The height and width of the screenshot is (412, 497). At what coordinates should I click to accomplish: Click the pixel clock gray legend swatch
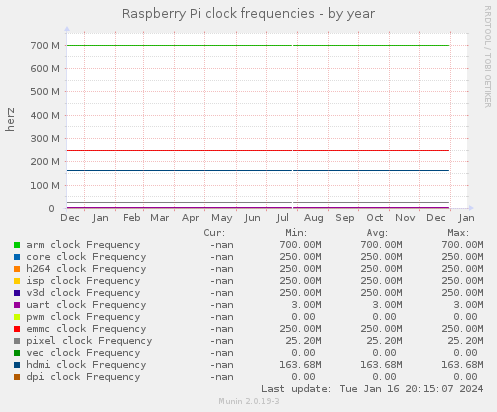tap(17, 341)
